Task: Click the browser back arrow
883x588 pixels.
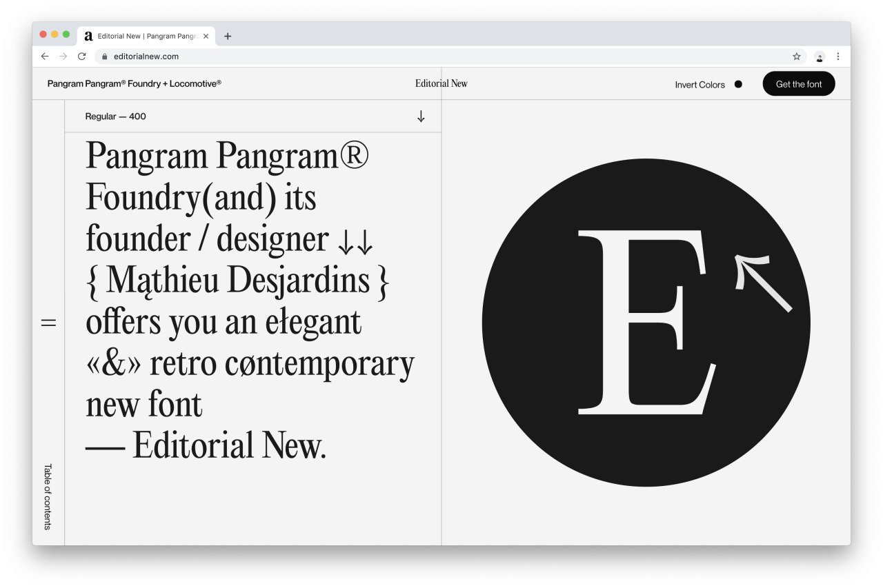Action: (45, 57)
